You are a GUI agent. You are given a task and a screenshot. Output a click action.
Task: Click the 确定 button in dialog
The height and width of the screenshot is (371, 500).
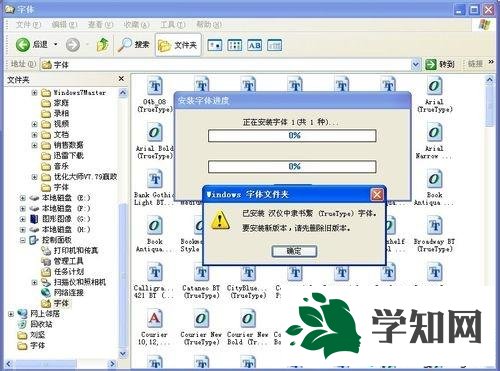click(x=294, y=251)
